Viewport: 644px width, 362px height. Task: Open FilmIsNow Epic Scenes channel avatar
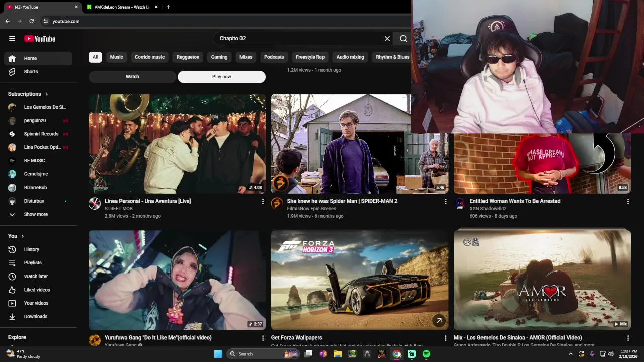pyautogui.click(x=277, y=203)
